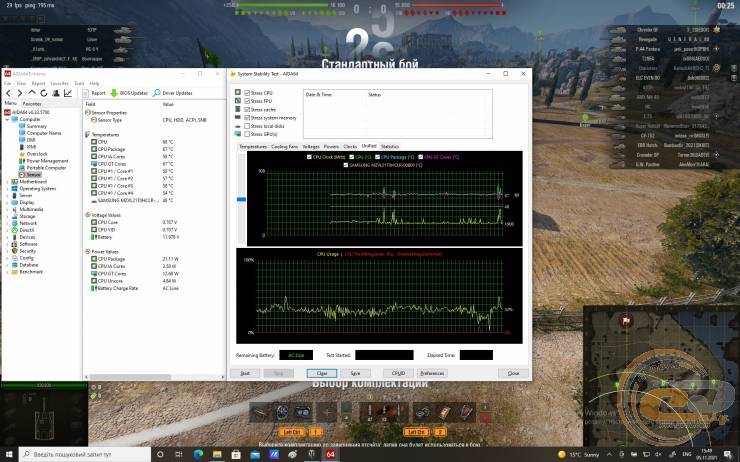
Task: Toggle CPU Clock (MHz) graph series
Action: (x=310, y=157)
